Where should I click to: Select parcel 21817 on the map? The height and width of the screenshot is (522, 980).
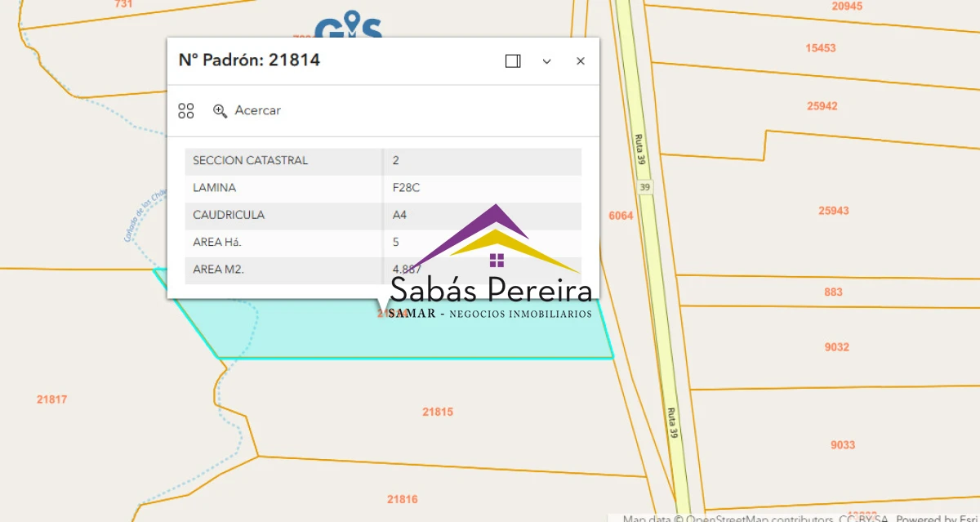53,399
